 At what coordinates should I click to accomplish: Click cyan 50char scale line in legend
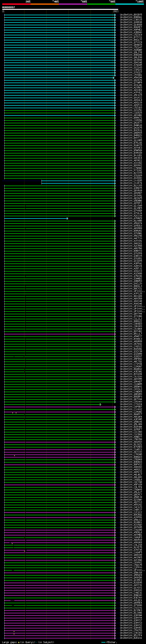103,642
